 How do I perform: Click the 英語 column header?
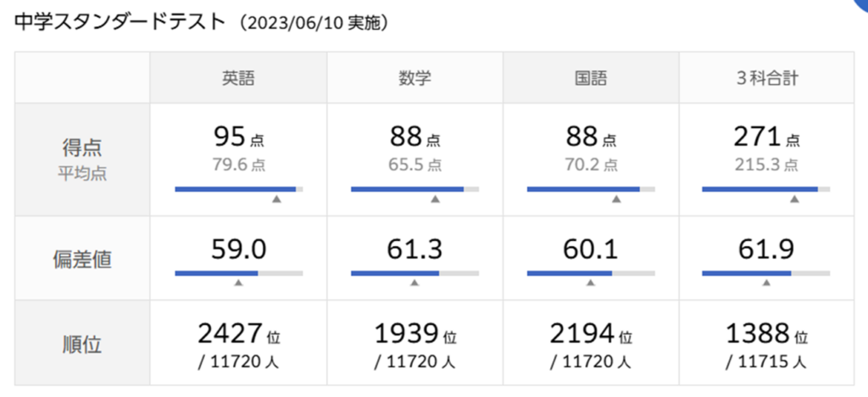pos(238,78)
